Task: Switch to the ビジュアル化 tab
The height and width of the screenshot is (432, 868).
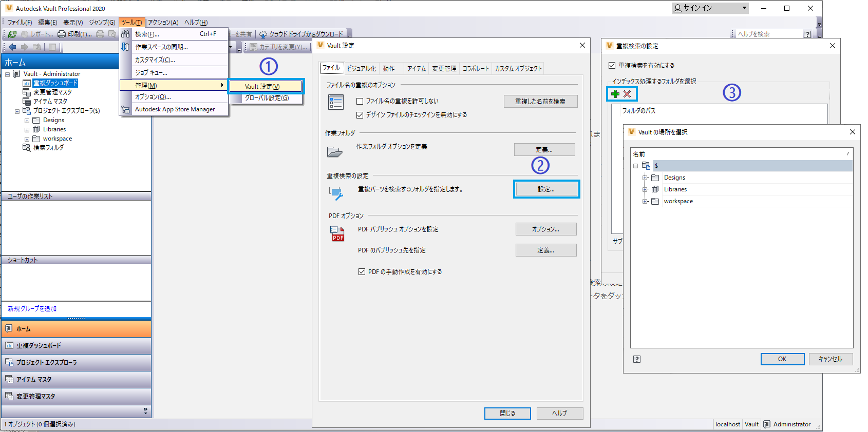Action: coord(362,68)
